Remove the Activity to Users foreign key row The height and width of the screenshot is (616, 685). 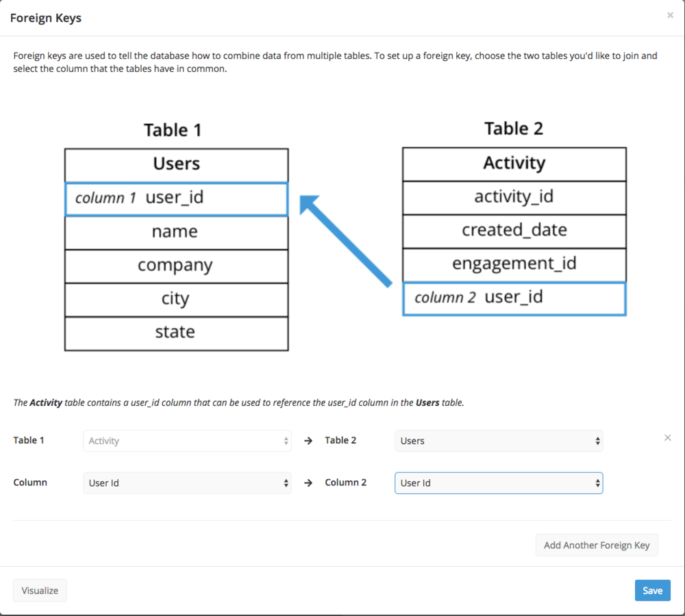[668, 438]
